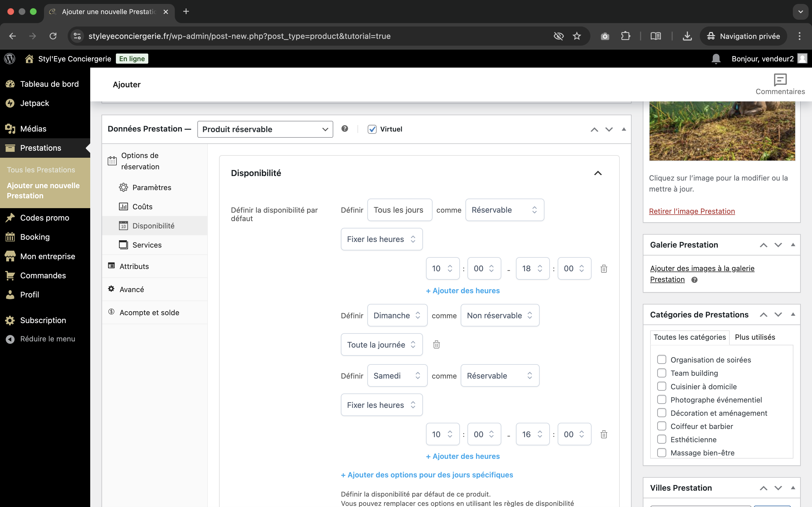Delete the 10:00–18:00 time range
Image resolution: width=812 pixels, height=507 pixels.
click(x=604, y=269)
